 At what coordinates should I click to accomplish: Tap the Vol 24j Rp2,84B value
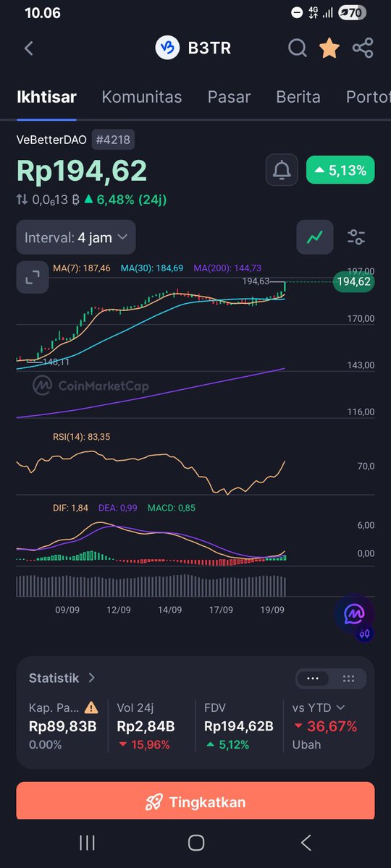click(146, 726)
